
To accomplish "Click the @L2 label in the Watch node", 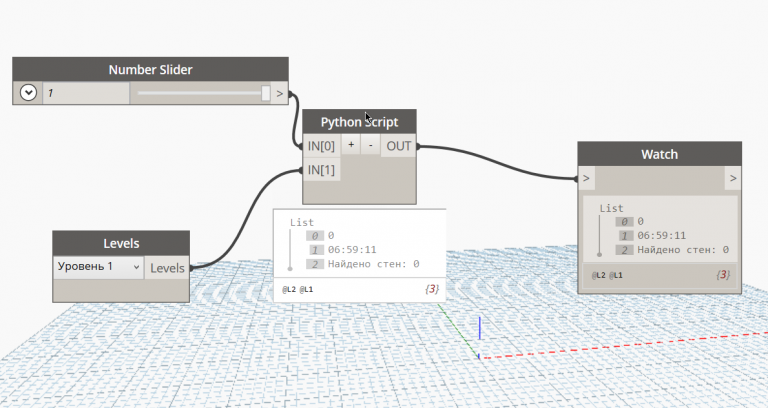I will (599, 275).
